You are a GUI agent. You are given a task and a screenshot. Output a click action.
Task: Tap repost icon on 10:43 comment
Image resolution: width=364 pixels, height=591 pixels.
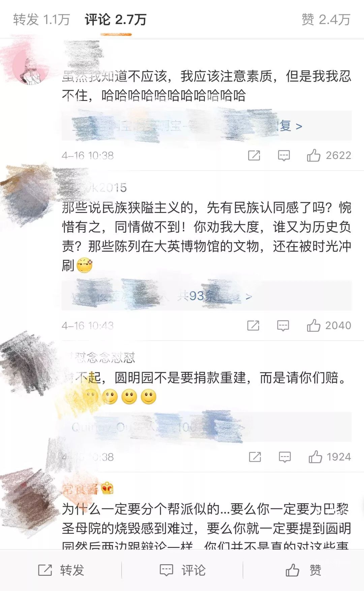(x=253, y=326)
